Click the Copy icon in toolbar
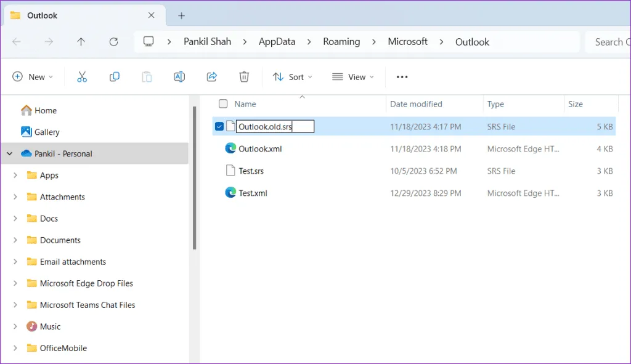This screenshot has width=631, height=364. [114, 77]
